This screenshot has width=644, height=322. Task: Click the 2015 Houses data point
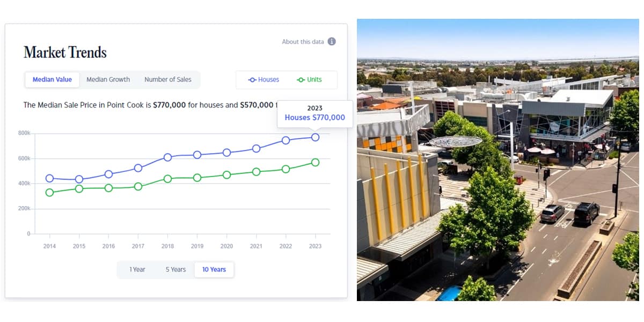pos(79,179)
